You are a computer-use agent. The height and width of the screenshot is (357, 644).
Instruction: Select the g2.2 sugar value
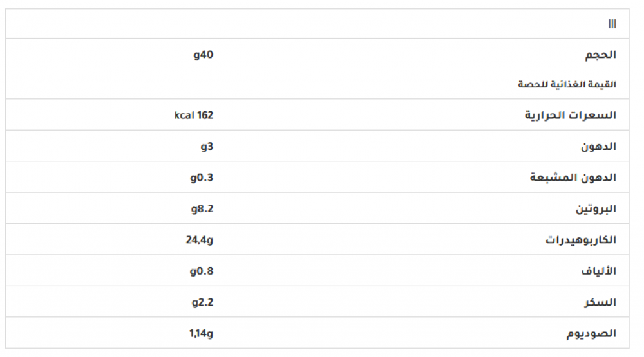click(x=202, y=302)
